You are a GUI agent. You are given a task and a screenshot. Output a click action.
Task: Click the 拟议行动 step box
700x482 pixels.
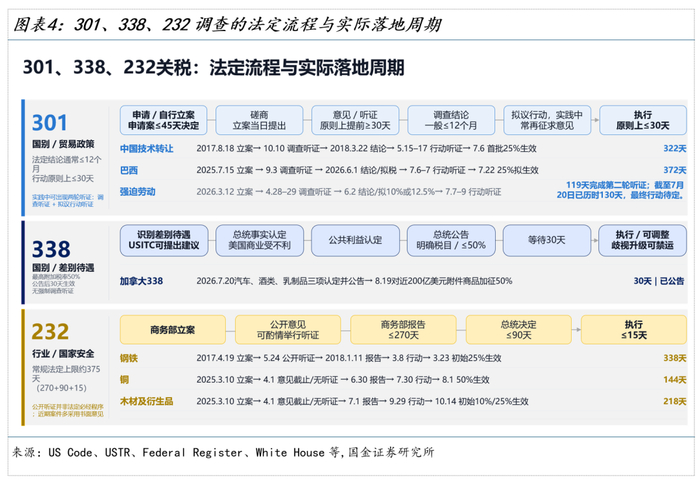pyautogui.click(x=547, y=120)
